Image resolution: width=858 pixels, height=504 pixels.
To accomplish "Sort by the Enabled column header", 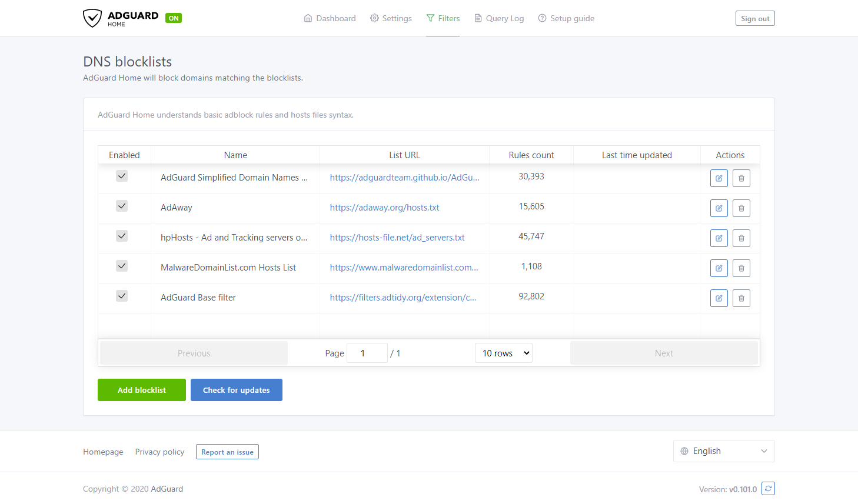I will pos(124,155).
